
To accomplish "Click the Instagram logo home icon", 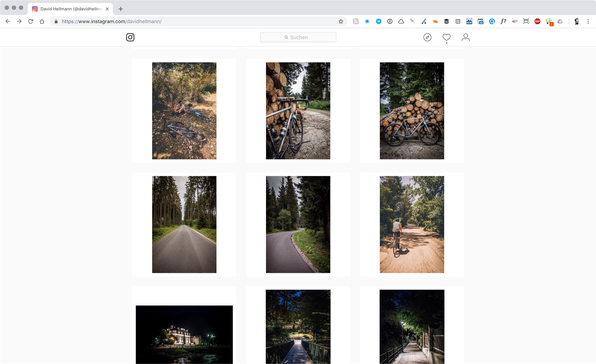I will 130,37.
